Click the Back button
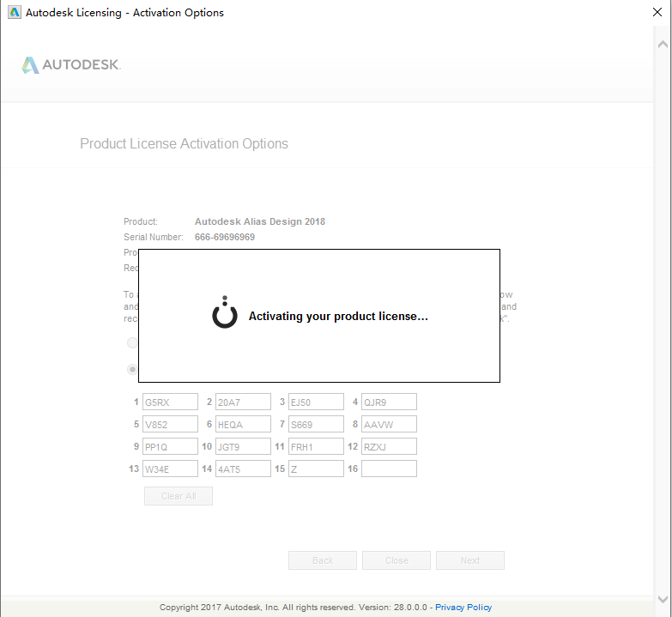Screen dimensions: 672x617 coord(323,560)
